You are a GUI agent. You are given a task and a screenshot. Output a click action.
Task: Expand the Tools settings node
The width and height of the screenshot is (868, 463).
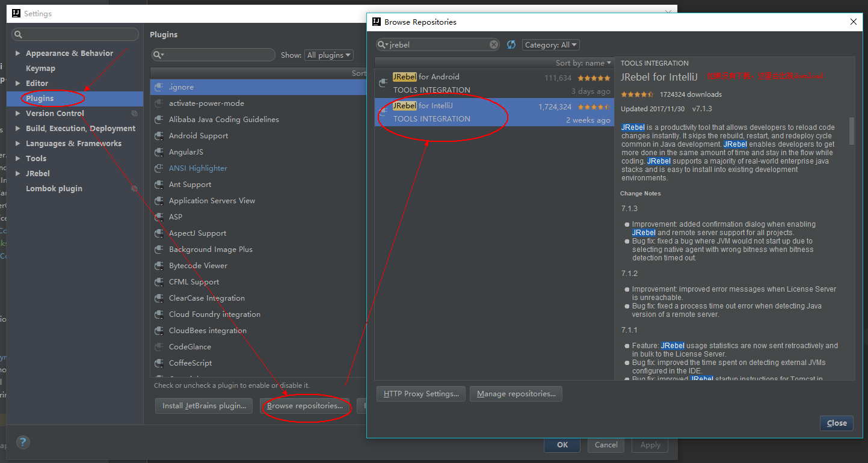pyautogui.click(x=18, y=159)
